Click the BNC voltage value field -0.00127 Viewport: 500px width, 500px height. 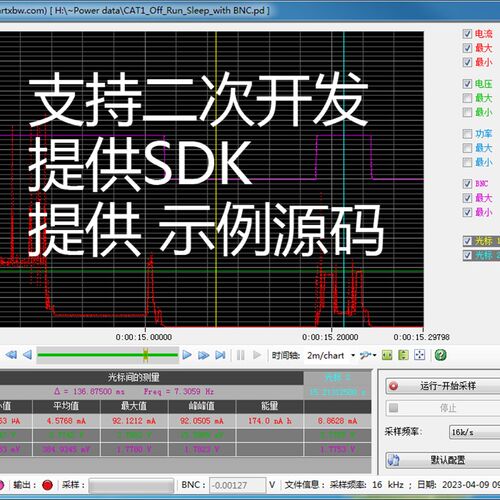(237, 485)
